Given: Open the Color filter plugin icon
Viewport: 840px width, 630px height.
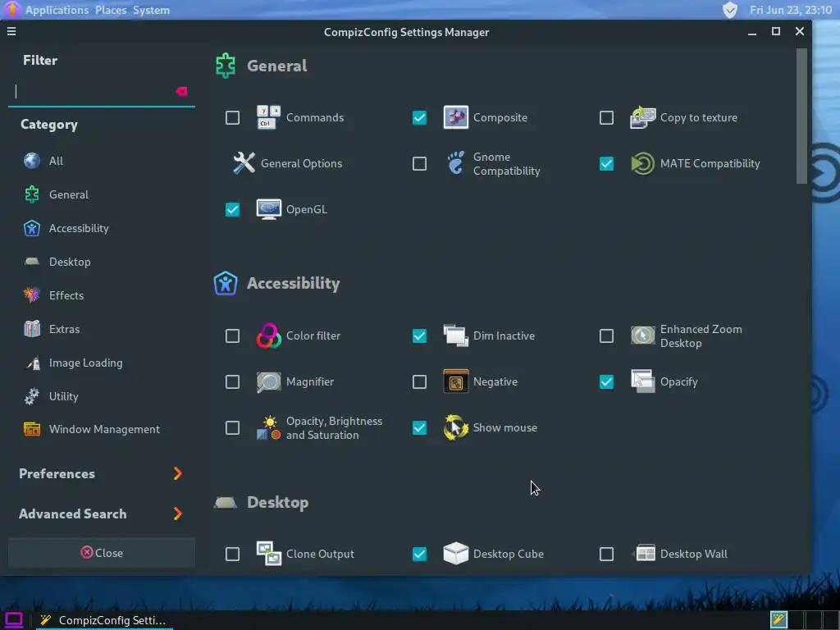Looking at the screenshot, I should click(268, 336).
